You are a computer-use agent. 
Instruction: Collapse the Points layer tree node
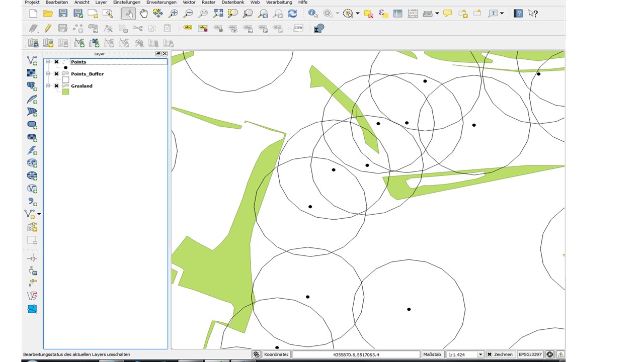[x=48, y=62]
